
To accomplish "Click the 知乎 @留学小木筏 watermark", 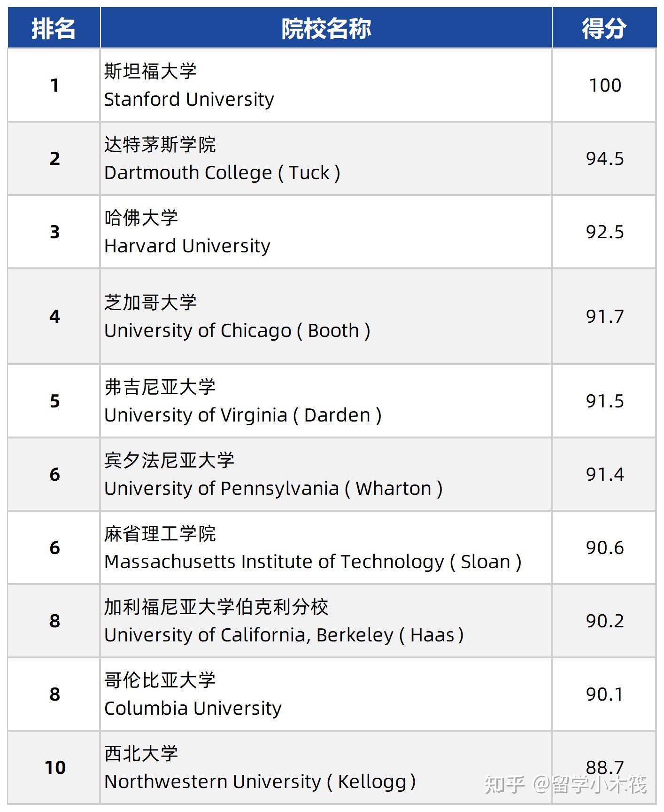I will coord(565,785).
